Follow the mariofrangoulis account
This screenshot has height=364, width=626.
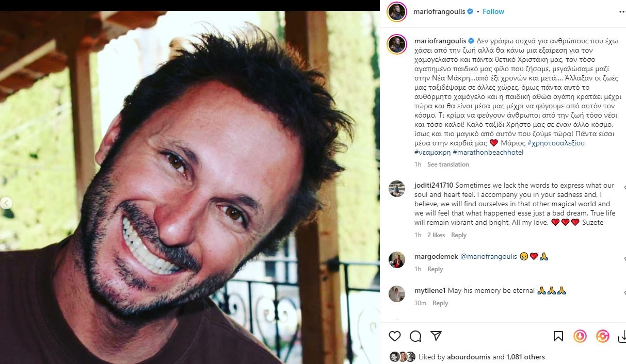pyautogui.click(x=493, y=11)
